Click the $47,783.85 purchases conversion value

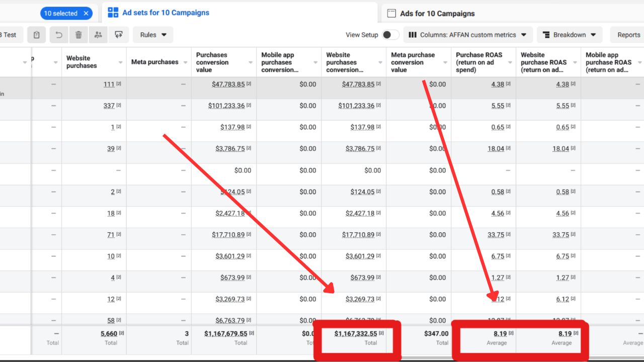pos(228,84)
